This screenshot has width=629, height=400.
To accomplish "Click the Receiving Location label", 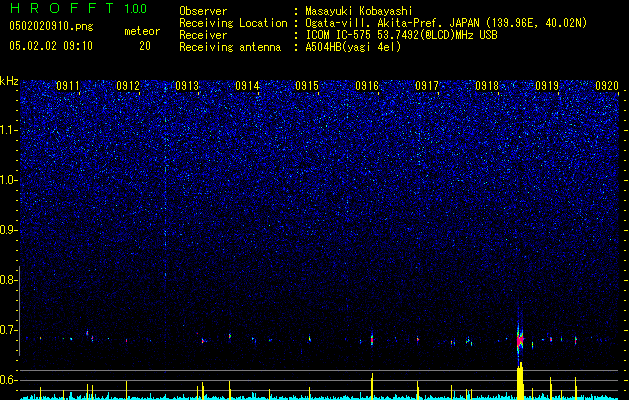I will pos(233,23).
